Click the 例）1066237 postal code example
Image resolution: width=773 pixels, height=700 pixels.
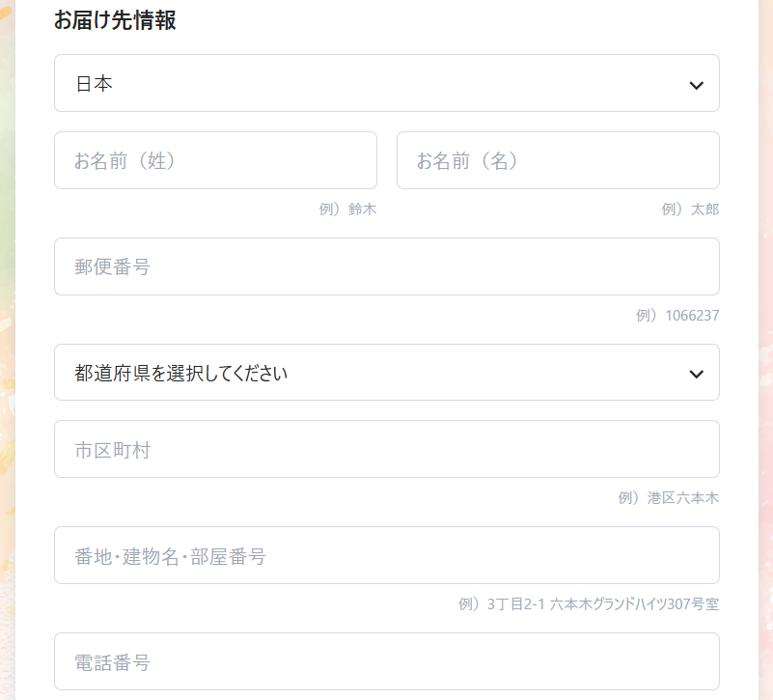point(677,315)
